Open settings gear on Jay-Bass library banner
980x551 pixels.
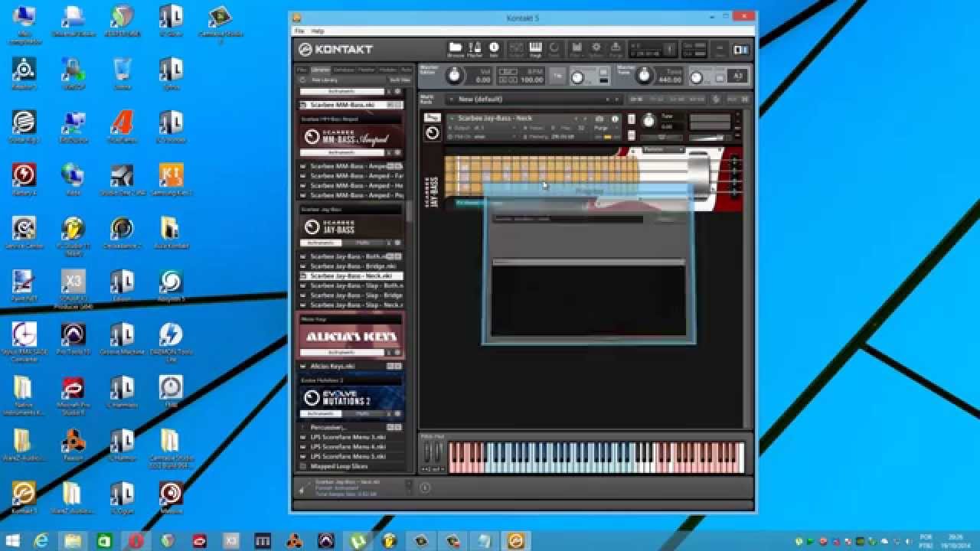tap(397, 243)
